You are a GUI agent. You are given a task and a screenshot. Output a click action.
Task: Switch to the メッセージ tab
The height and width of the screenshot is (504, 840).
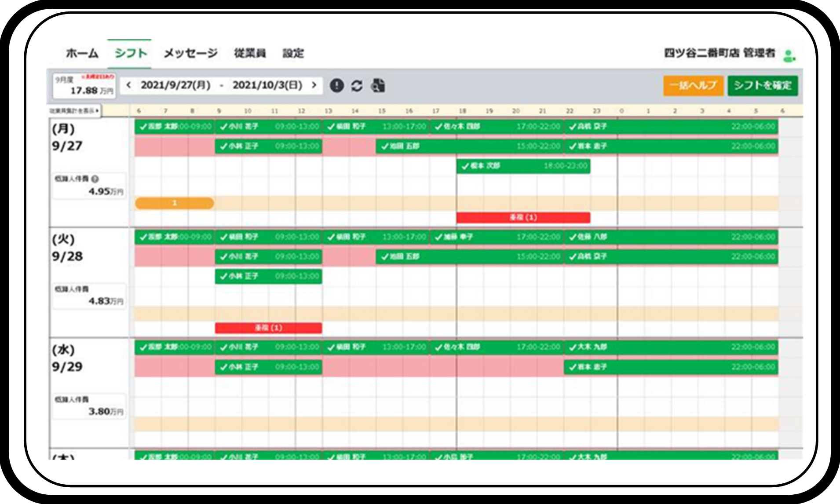[x=190, y=54]
